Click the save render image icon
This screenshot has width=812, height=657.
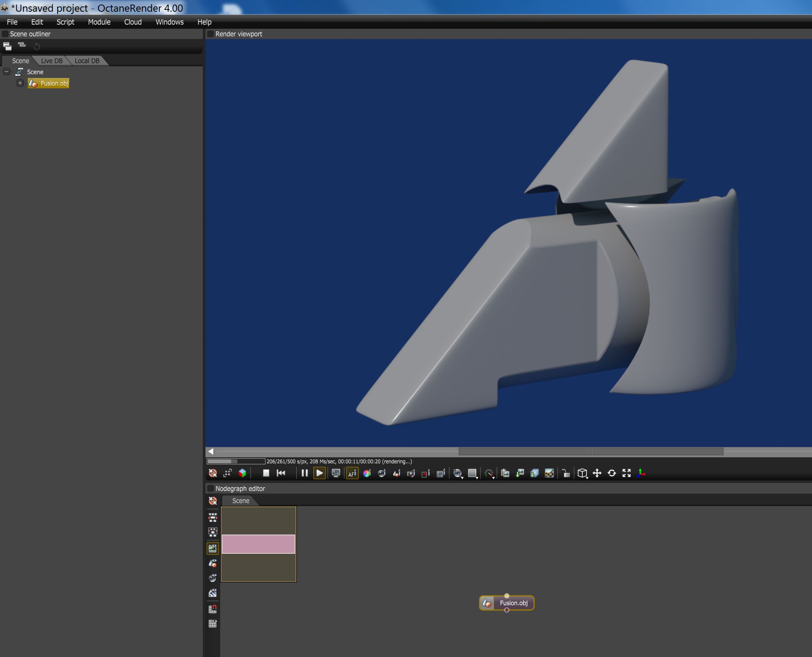tap(520, 473)
